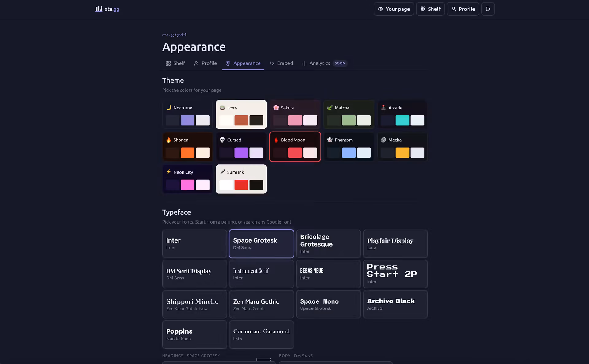Choose Playfair Display with Lora pairing
This screenshot has width=589, height=364.
coord(395,244)
